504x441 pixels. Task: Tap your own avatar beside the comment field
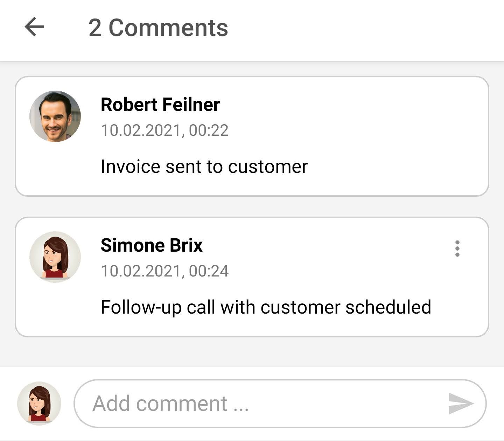tap(39, 403)
